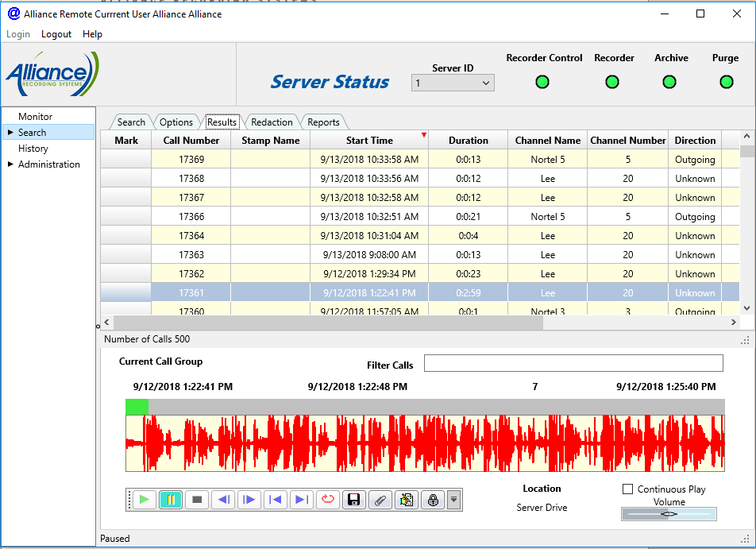Click the paperclip attach icon

tap(380, 499)
